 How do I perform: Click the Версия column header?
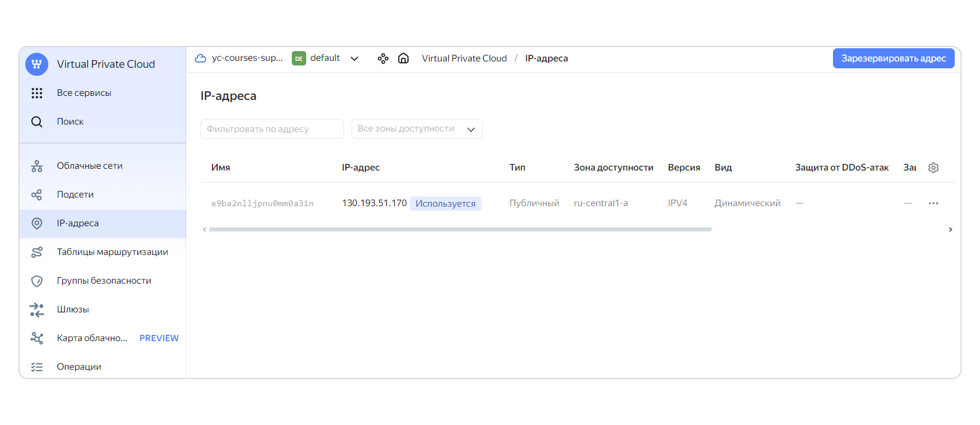coord(684,168)
